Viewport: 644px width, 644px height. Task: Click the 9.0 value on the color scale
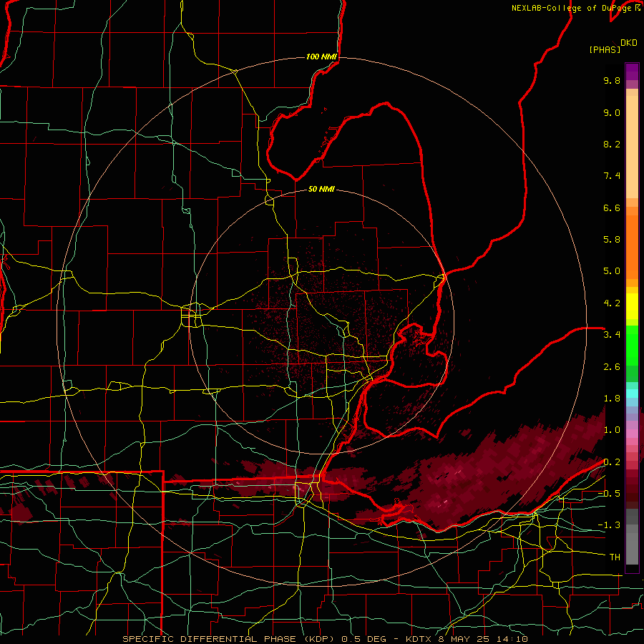click(612, 112)
